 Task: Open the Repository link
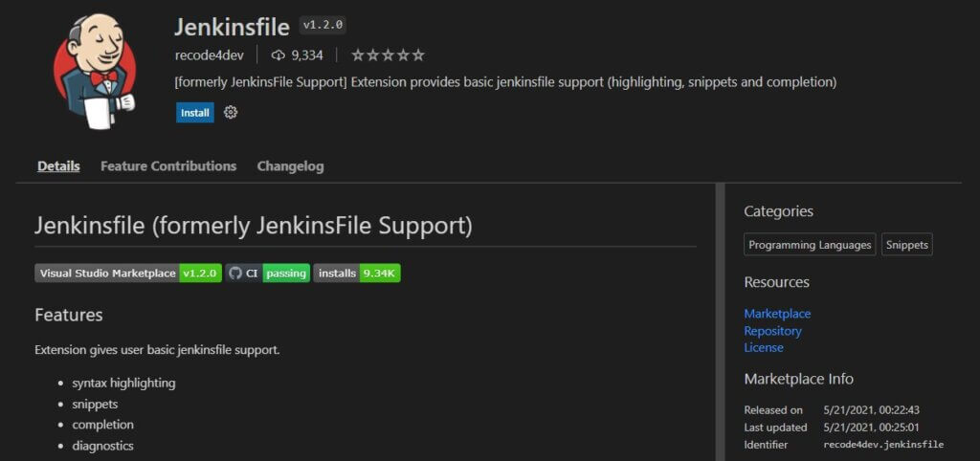[x=772, y=330]
